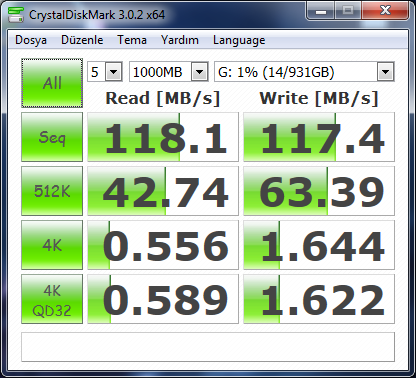Click the empty comment text field at bottom
This screenshot has height=378, width=416.
coord(208,347)
